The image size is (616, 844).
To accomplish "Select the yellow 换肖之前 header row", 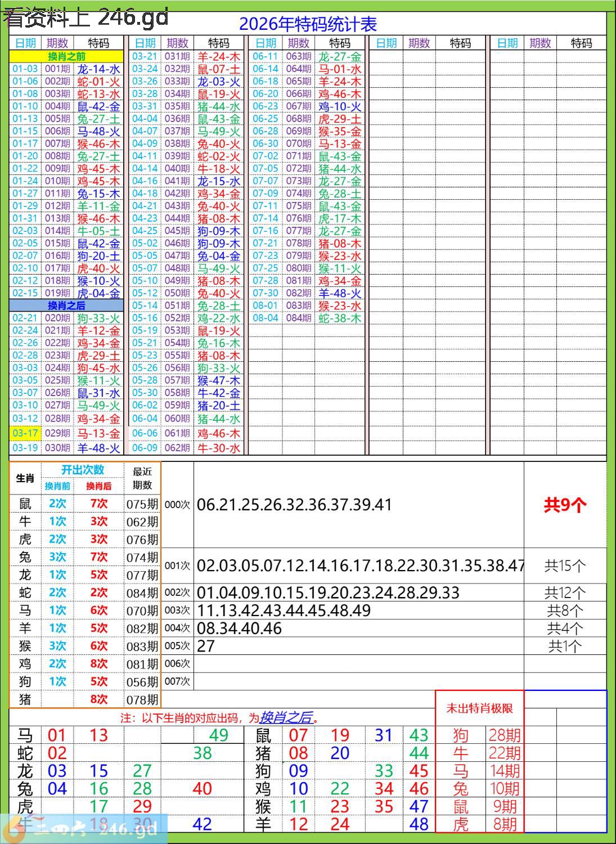I will [x=66, y=56].
